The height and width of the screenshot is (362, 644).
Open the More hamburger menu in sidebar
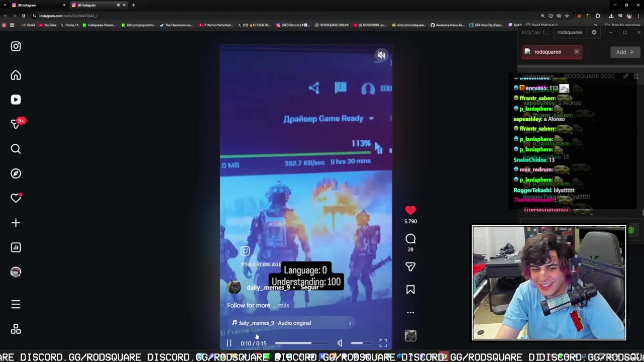(x=16, y=304)
